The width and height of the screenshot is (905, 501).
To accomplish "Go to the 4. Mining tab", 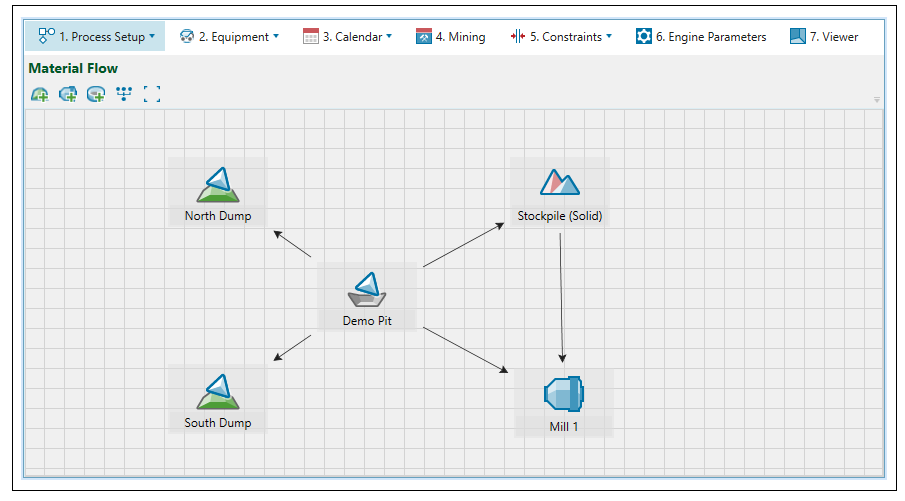I will 451,36.
